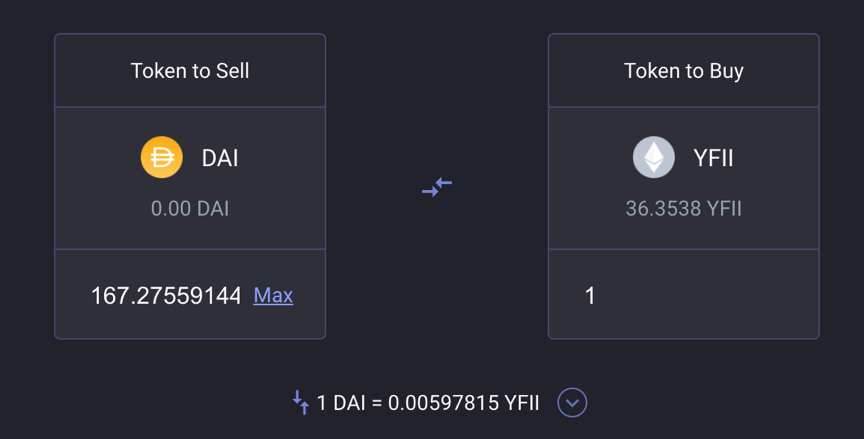Invert the exchange rate using the up-down arrows icon

pos(301,403)
